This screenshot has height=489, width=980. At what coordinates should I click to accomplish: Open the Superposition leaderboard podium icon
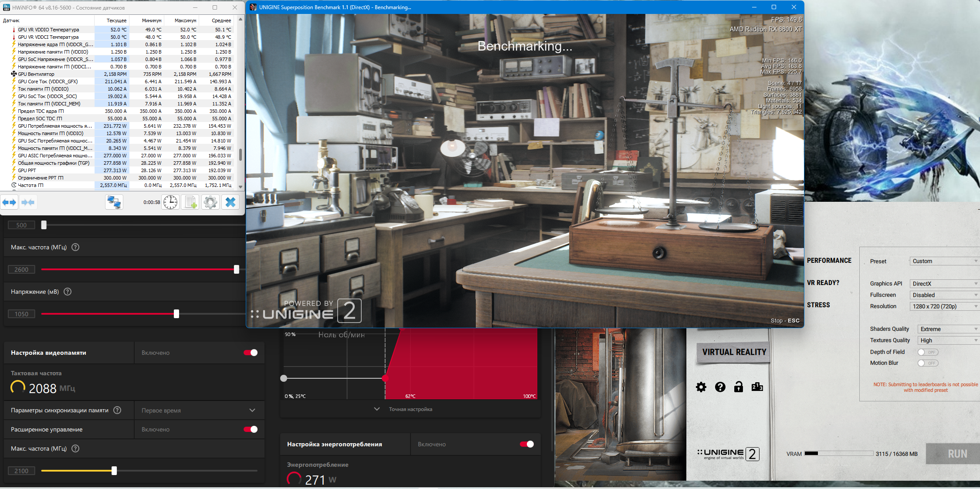click(x=757, y=387)
